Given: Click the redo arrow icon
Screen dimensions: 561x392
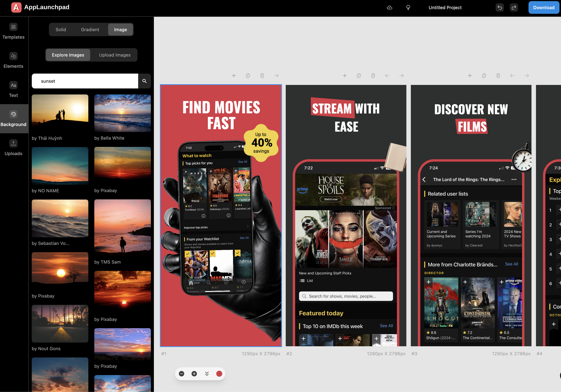Looking at the screenshot, I should (x=514, y=8).
